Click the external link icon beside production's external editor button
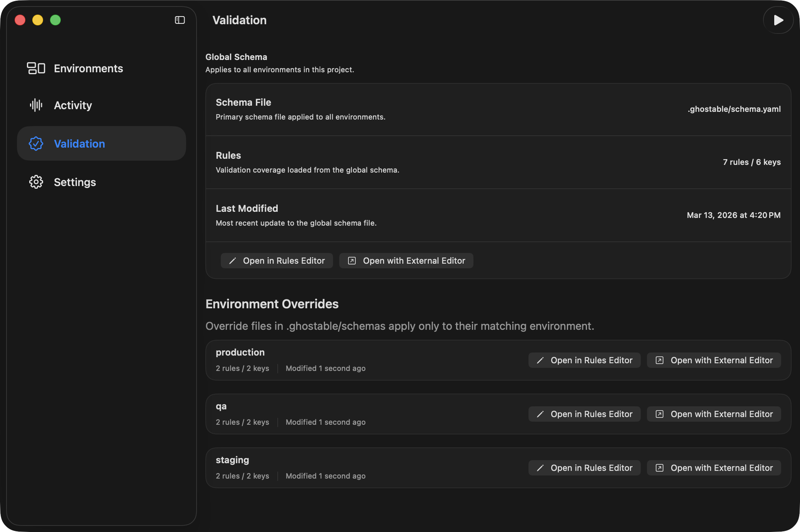This screenshot has width=800, height=532. click(x=660, y=360)
